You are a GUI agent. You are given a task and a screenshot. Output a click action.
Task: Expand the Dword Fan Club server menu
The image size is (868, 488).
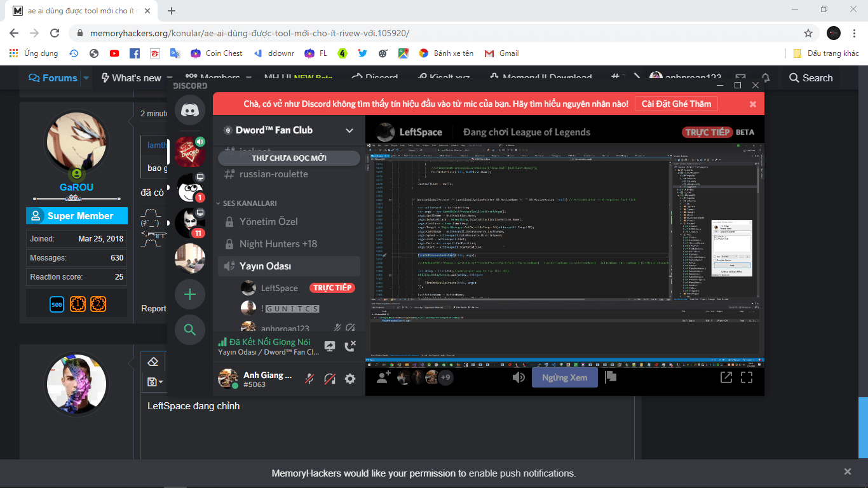349,130
